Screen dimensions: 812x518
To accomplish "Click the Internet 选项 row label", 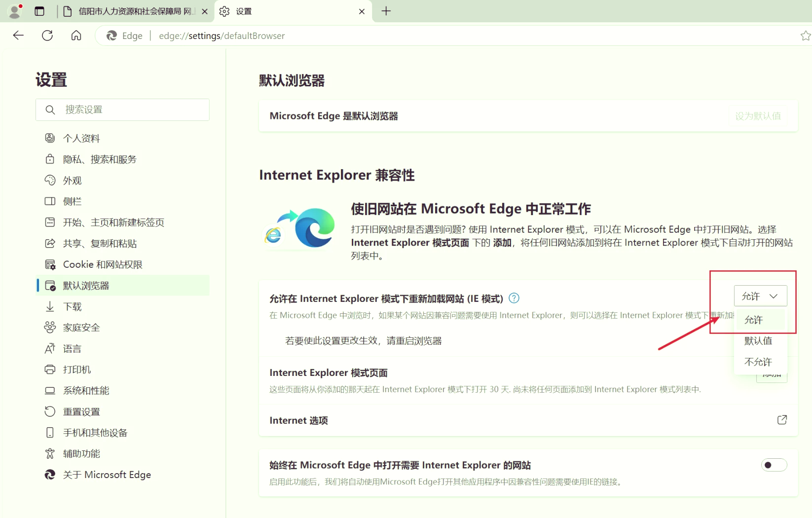I will point(298,420).
